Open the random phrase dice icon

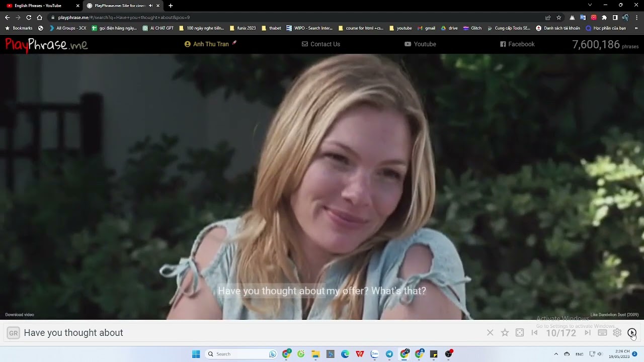coord(520,333)
